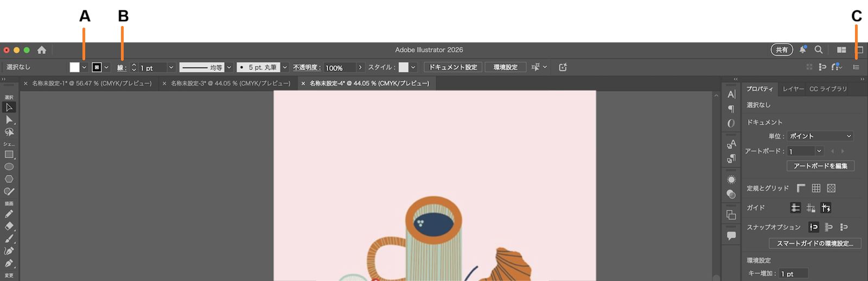Toggle rulers display in Properties panel
Screen dimensions: 868x281
click(801, 188)
